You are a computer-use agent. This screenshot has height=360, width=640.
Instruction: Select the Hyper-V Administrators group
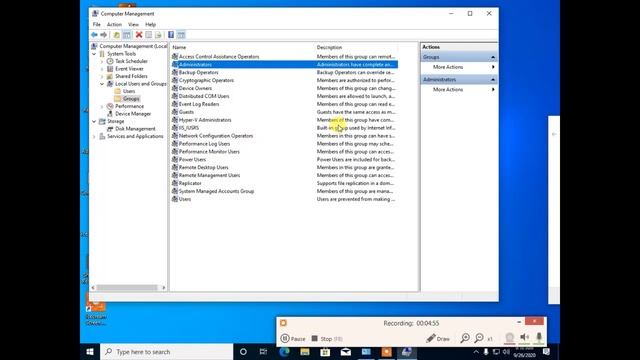pyautogui.click(x=205, y=120)
